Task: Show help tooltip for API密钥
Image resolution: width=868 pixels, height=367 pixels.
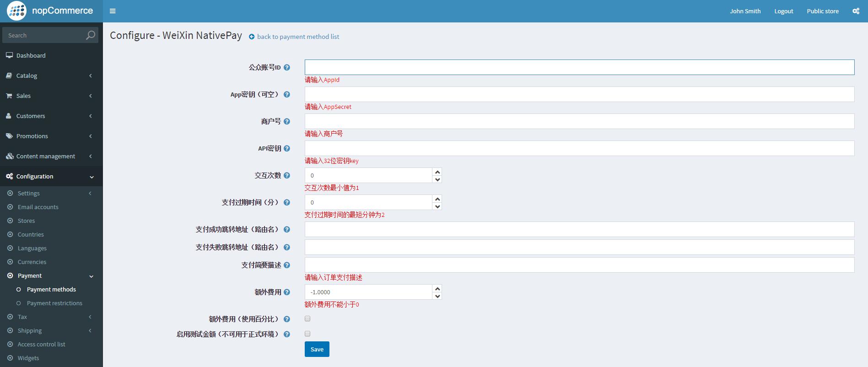Action: tap(287, 148)
